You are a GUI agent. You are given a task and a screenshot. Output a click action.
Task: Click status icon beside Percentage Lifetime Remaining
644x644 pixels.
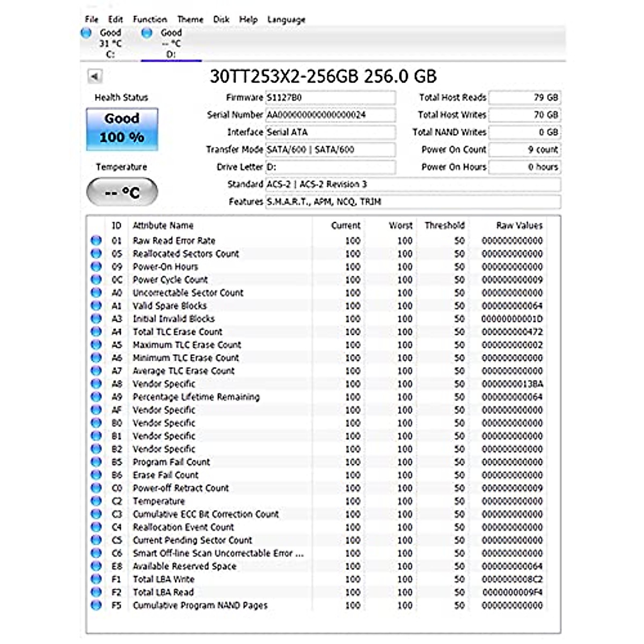coord(96,397)
